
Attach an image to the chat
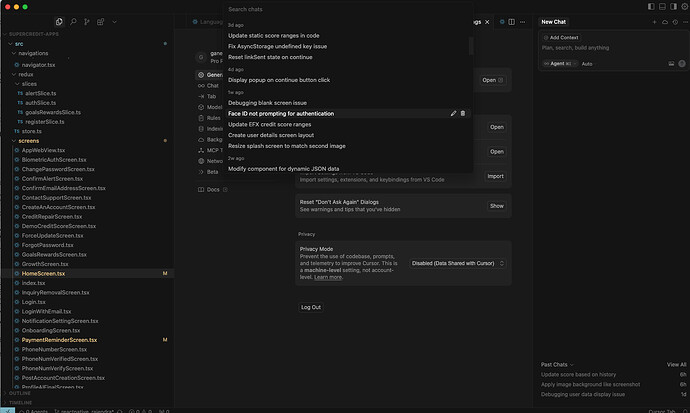point(671,64)
